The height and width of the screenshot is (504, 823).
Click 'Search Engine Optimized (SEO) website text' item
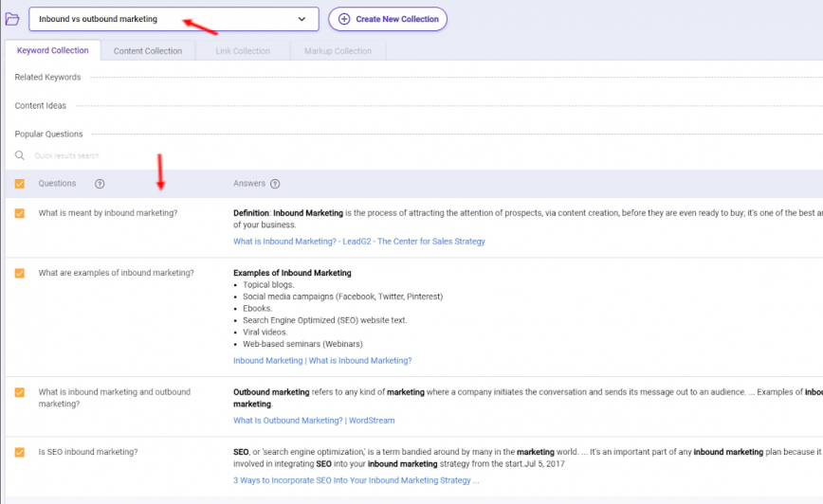click(x=325, y=320)
